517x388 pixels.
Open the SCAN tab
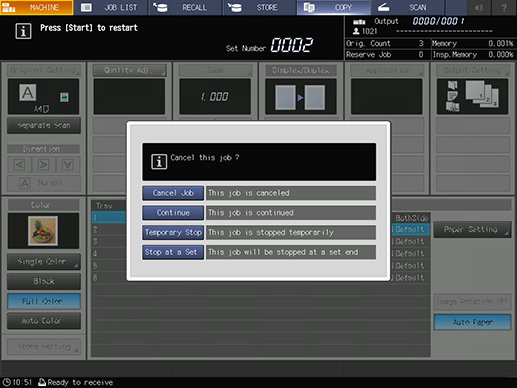click(407, 7)
